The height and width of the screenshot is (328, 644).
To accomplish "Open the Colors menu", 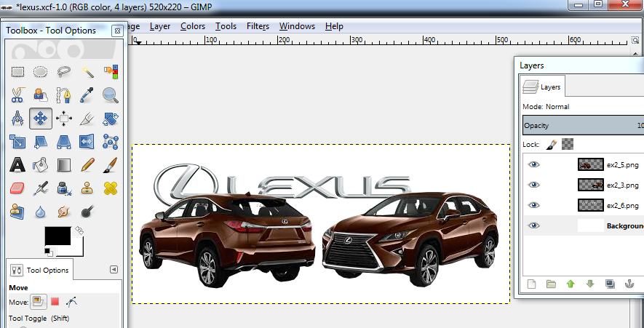I will tap(193, 26).
